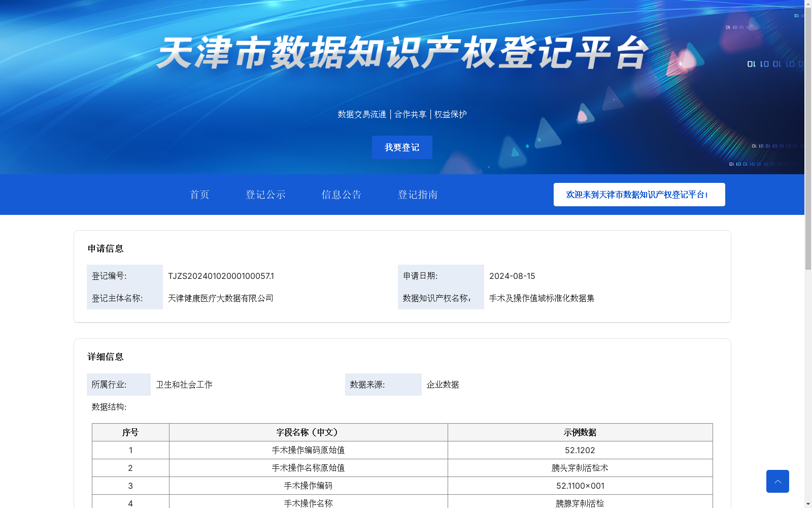
Task: Click sequence number 2 in the table
Action: 130,468
